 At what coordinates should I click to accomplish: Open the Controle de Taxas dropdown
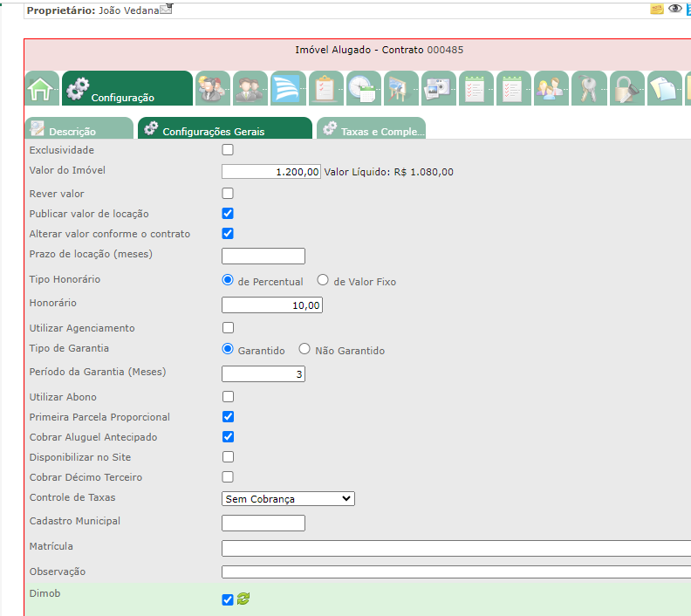tap(288, 499)
